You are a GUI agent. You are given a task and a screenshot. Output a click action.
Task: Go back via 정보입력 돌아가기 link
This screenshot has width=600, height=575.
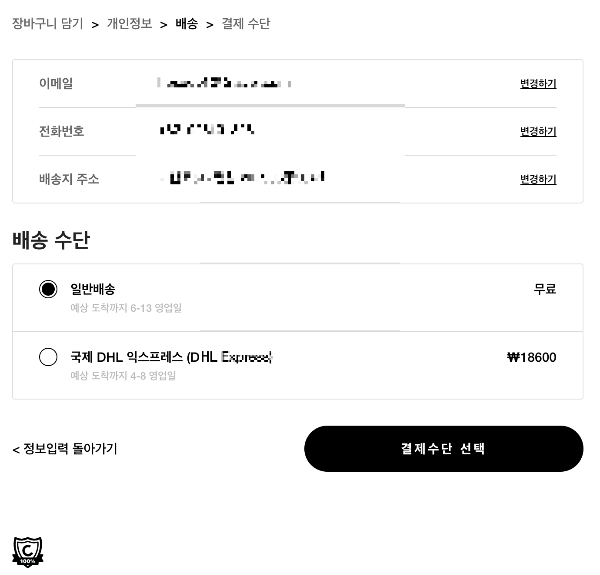(x=65, y=449)
